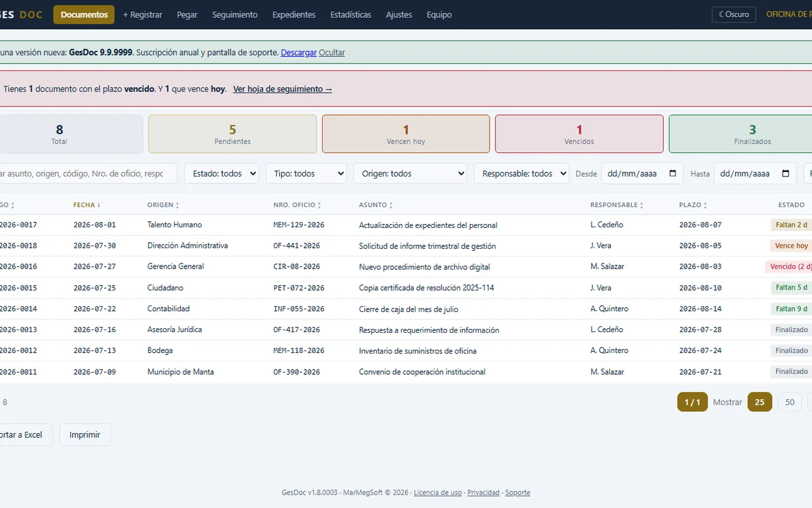This screenshot has height=508, width=812.
Task: Show 25 rows per page
Action: (x=759, y=402)
